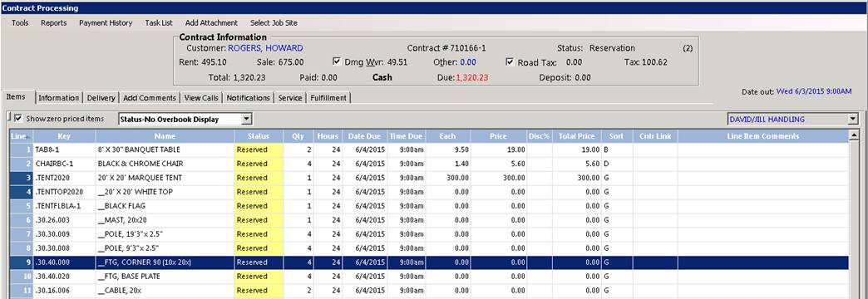Click the .30.30.009 key cell
Viewport: 868px width, 299px height.
pos(64,234)
